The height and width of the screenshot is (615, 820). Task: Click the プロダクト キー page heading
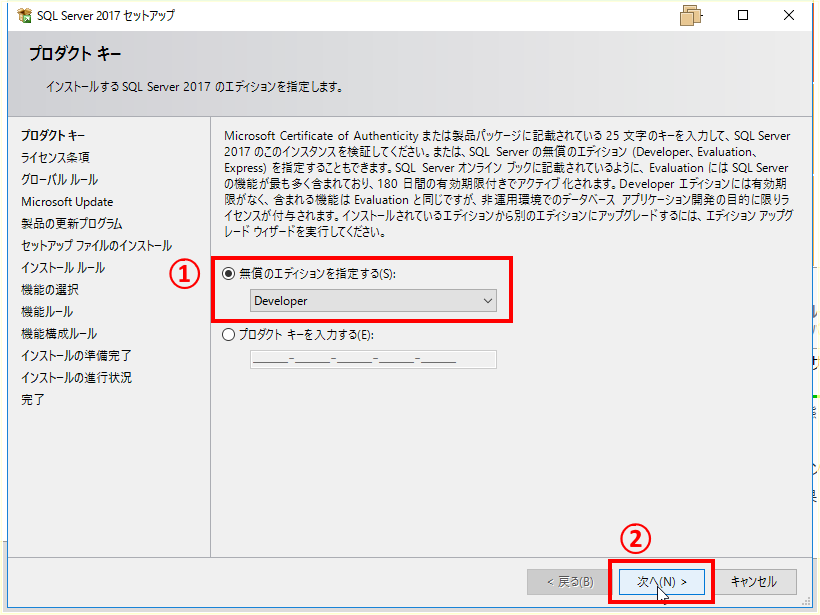tap(75, 53)
